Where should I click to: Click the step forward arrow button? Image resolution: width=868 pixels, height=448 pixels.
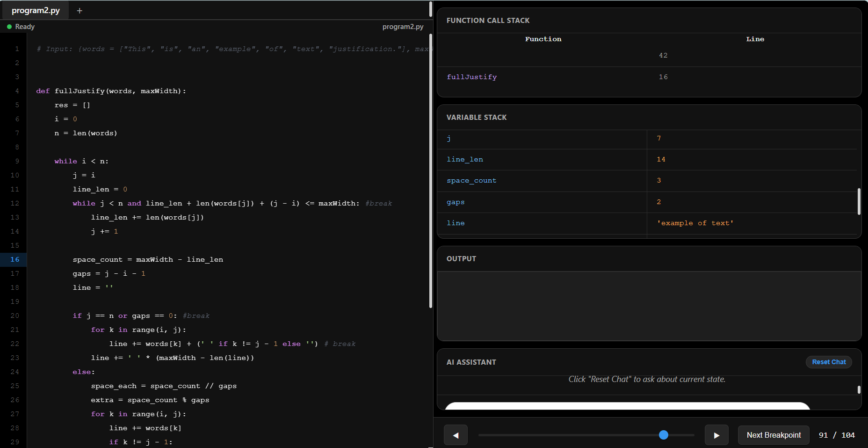click(716, 435)
